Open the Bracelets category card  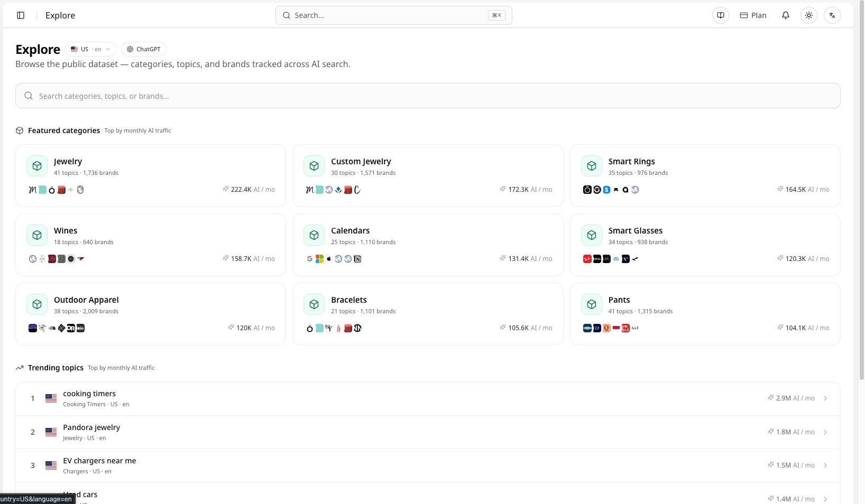click(428, 314)
